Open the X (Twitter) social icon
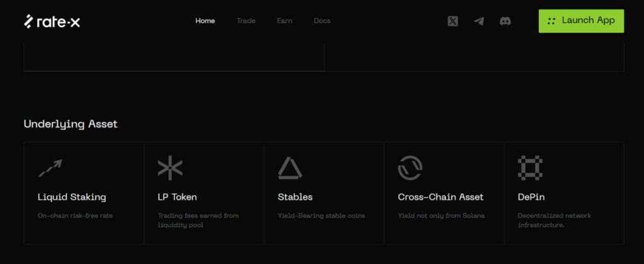Viewport: 644px width, 264px height. tap(453, 21)
